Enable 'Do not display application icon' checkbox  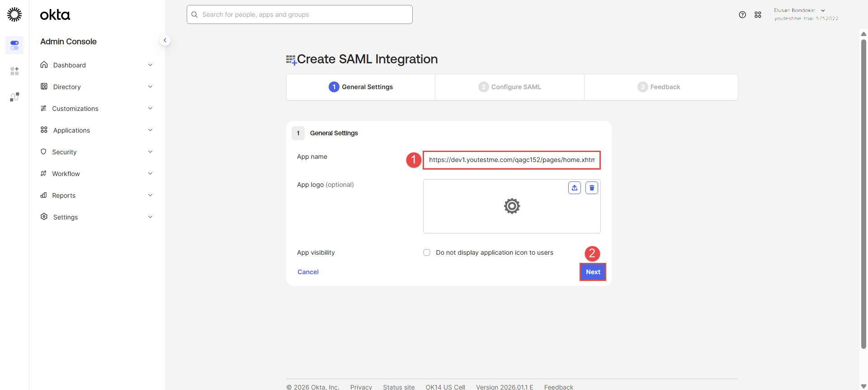[427, 252]
